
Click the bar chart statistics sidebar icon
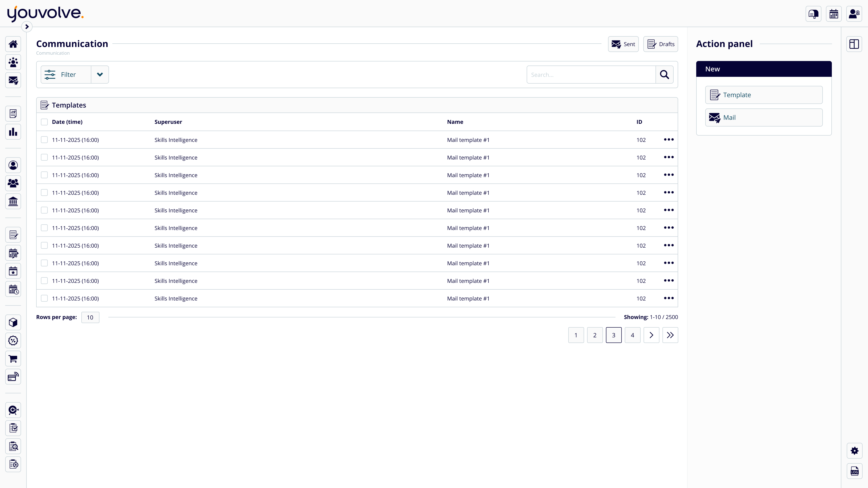tap(13, 132)
